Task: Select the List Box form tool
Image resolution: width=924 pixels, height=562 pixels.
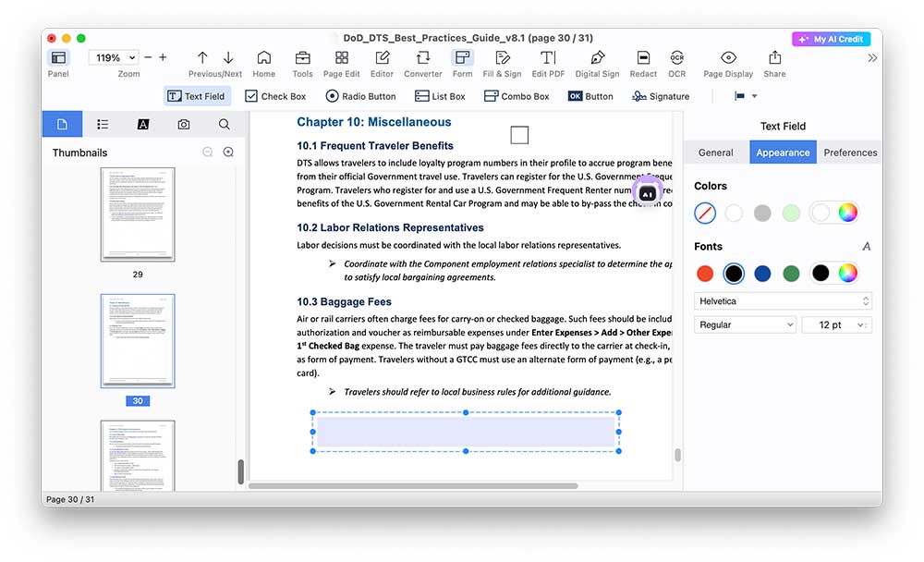Action: pos(440,96)
